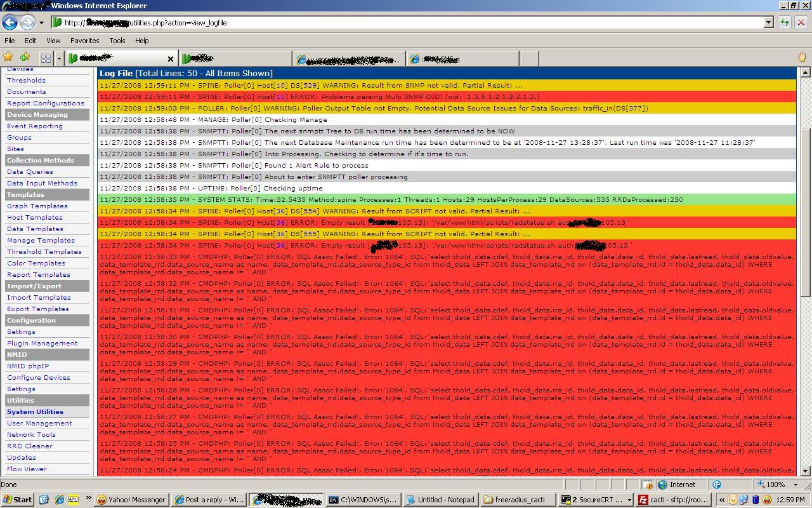The image size is (812, 508).
Task: Open the Sites sidebar link
Action: coord(15,149)
